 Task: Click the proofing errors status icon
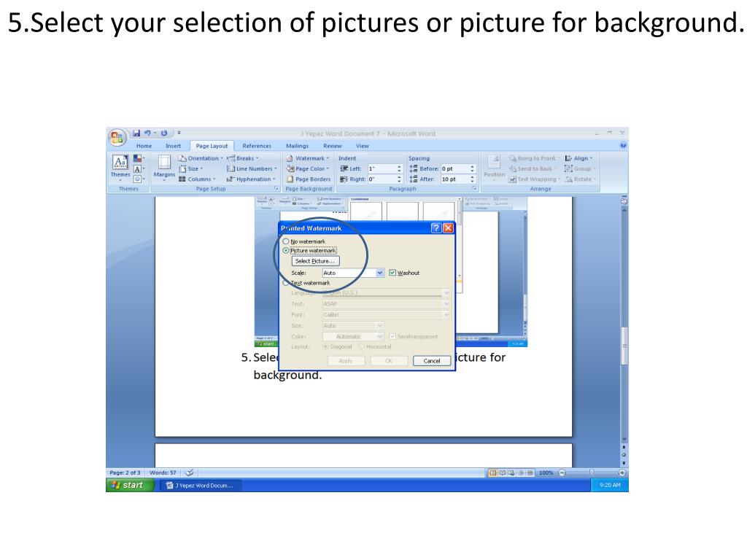click(189, 472)
